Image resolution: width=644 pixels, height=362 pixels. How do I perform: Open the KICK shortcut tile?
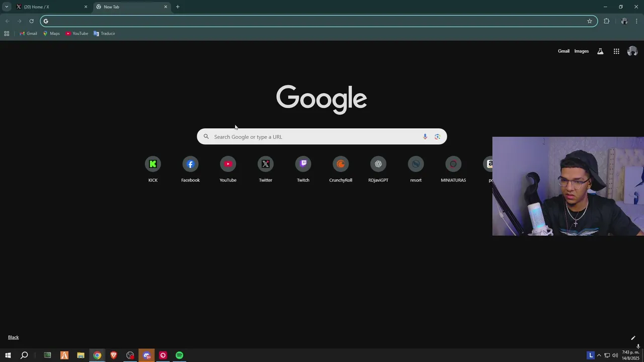(153, 169)
